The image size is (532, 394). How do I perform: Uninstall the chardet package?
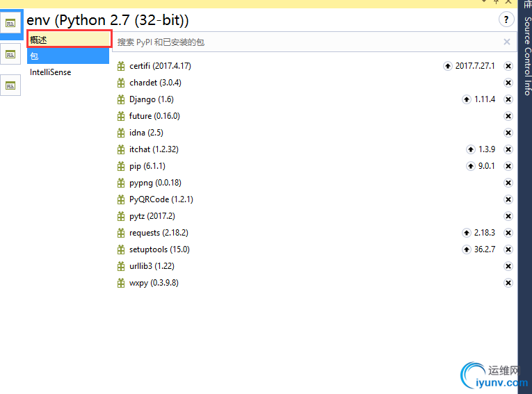click(508, 83)
